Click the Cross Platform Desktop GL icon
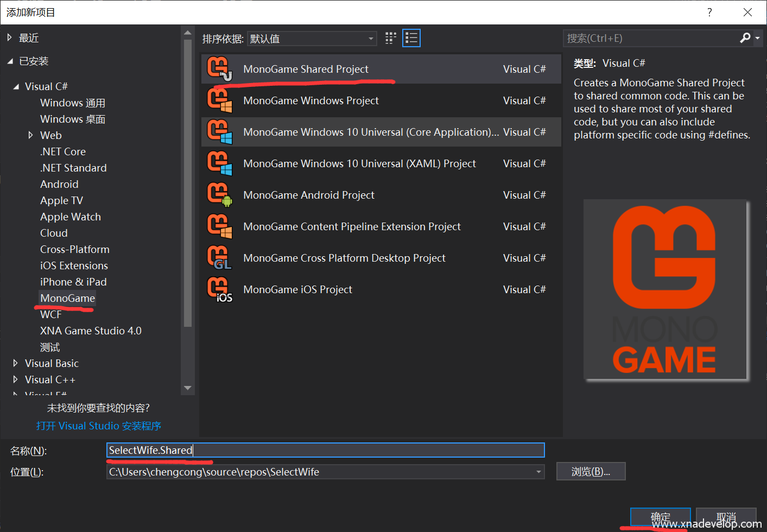This screenshot has height=532, width=767. coord(219,258)
